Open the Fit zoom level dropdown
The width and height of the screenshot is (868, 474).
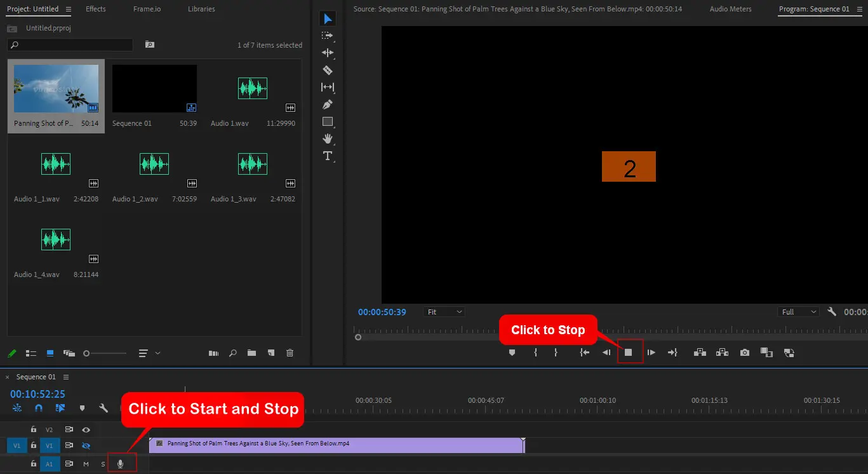[444, 312]
